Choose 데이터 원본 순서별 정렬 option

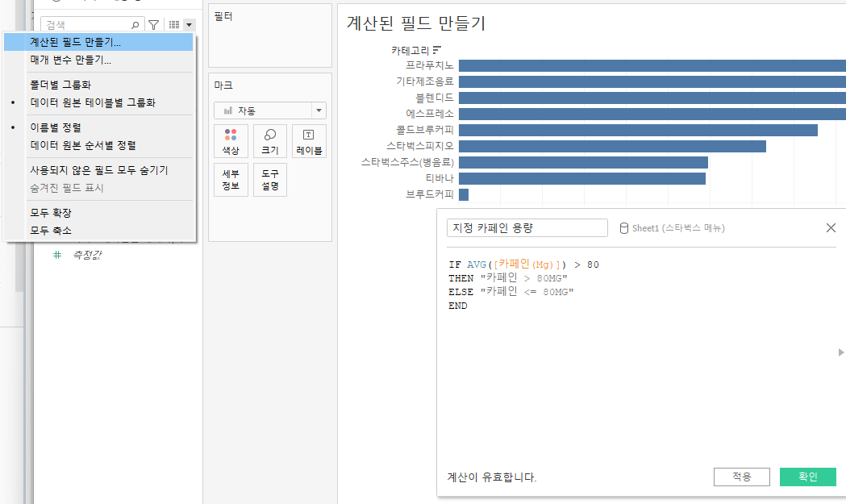98,145
